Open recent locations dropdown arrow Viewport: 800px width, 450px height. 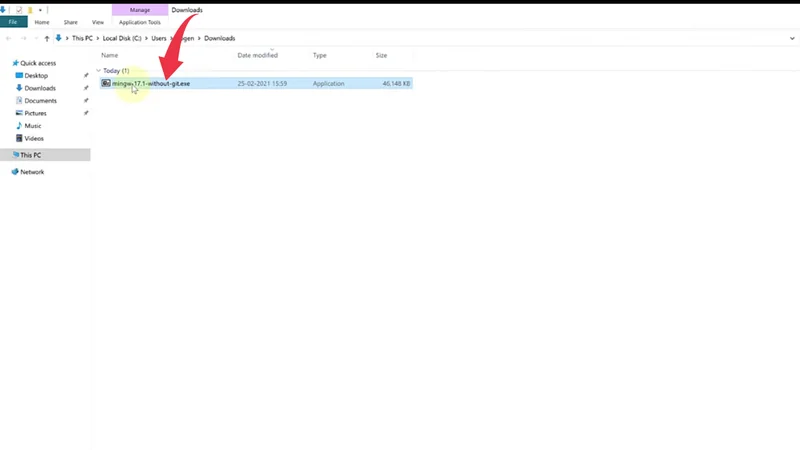click(x=34, y=38)
